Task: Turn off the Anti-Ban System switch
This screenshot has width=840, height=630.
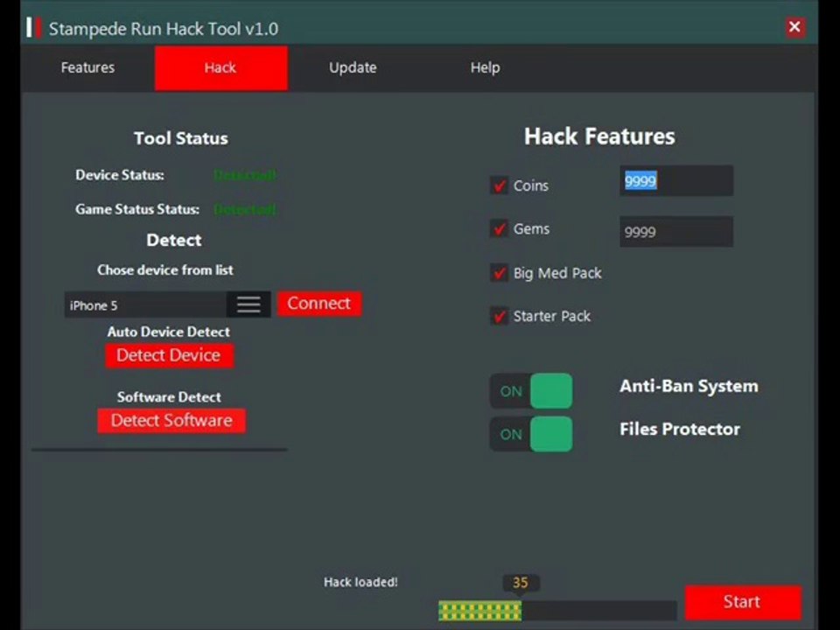Action: [x=531, y=390]
